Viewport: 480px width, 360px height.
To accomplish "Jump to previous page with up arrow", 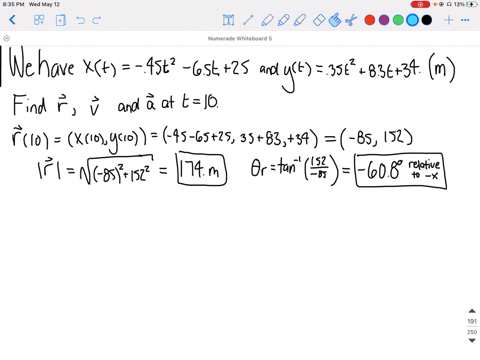I will [472, 311].
